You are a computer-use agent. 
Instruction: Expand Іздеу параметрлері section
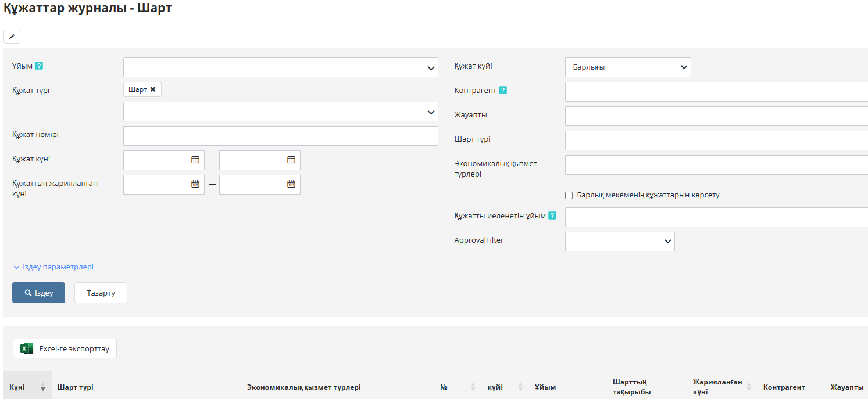point(53,267)
